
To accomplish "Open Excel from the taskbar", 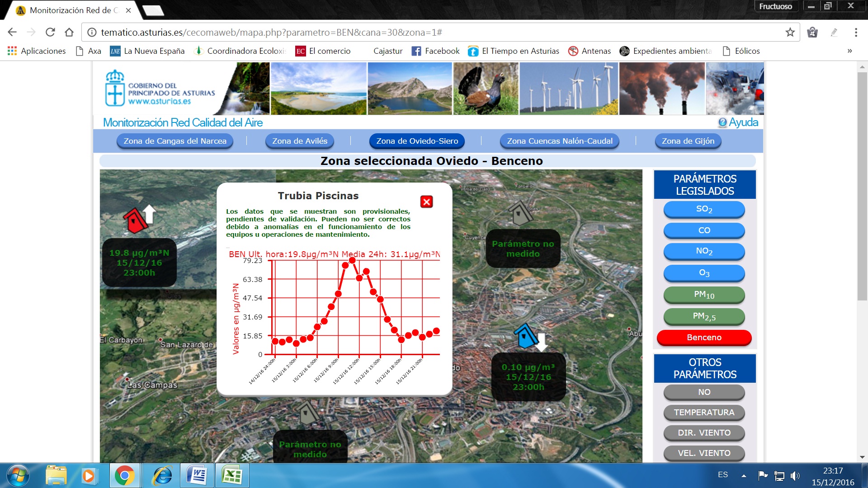I will pos(232,476).
